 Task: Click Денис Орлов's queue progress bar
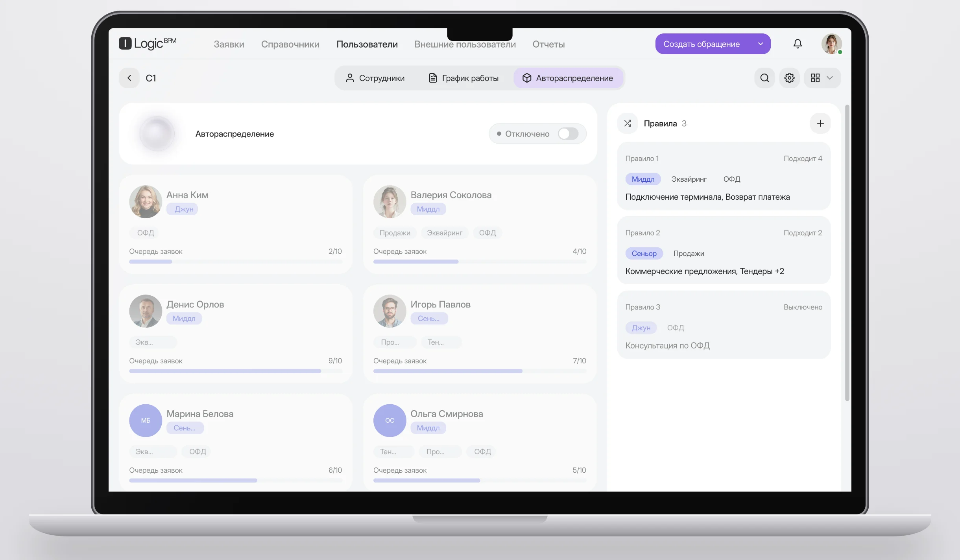(x=236, y=371)
